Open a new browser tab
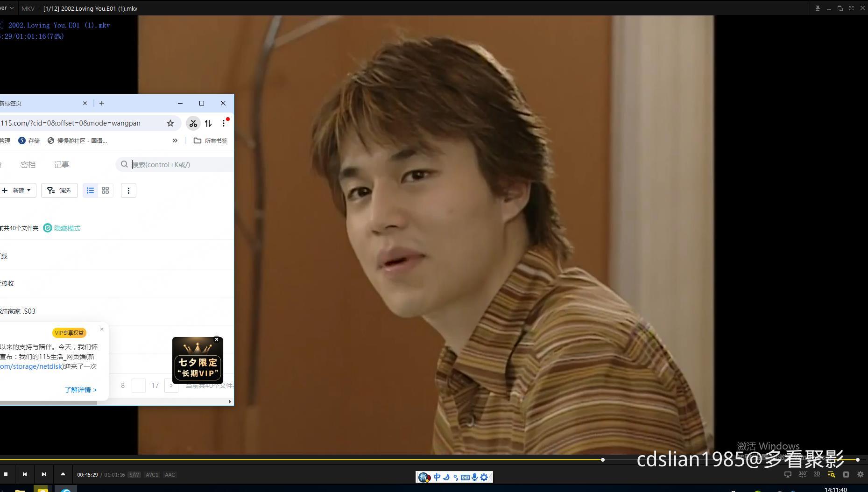 tap(102, 103)
